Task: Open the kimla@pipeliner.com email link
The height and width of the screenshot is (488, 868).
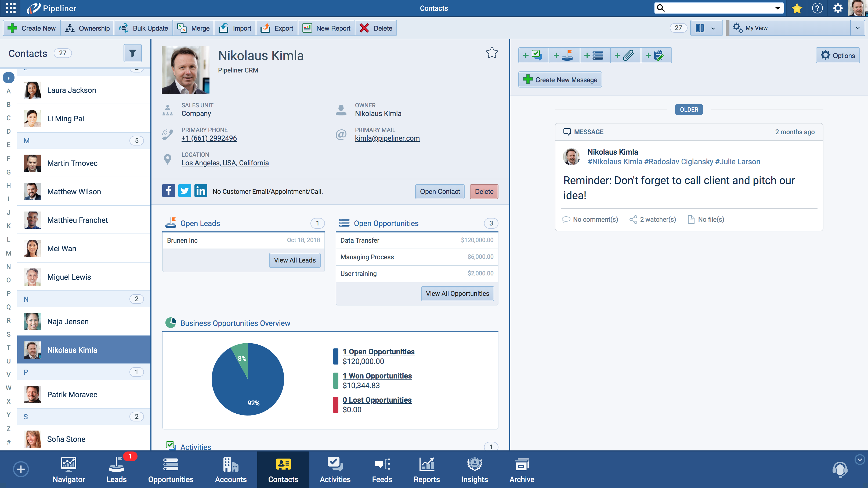Action: 387,138
